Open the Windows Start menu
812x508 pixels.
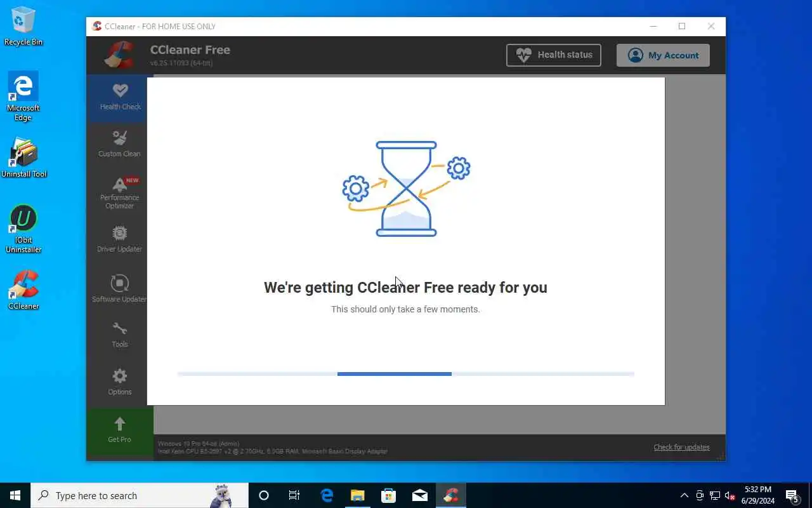coord(15,495)
